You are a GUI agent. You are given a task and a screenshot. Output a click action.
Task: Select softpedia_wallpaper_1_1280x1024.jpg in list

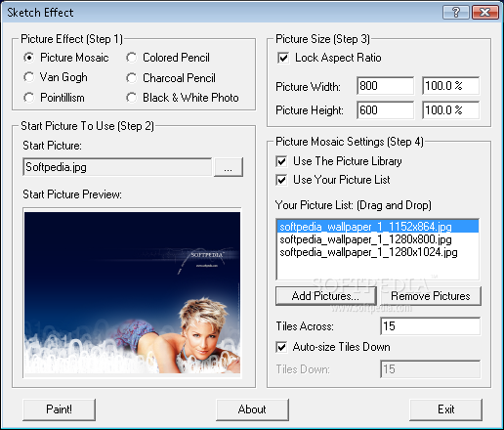pyautogui.click(x=378, y=252)
